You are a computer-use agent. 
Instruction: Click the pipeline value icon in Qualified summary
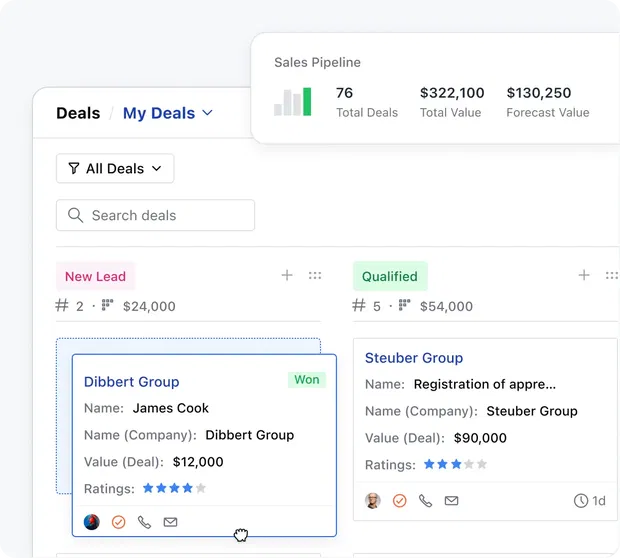click(404, 305)
